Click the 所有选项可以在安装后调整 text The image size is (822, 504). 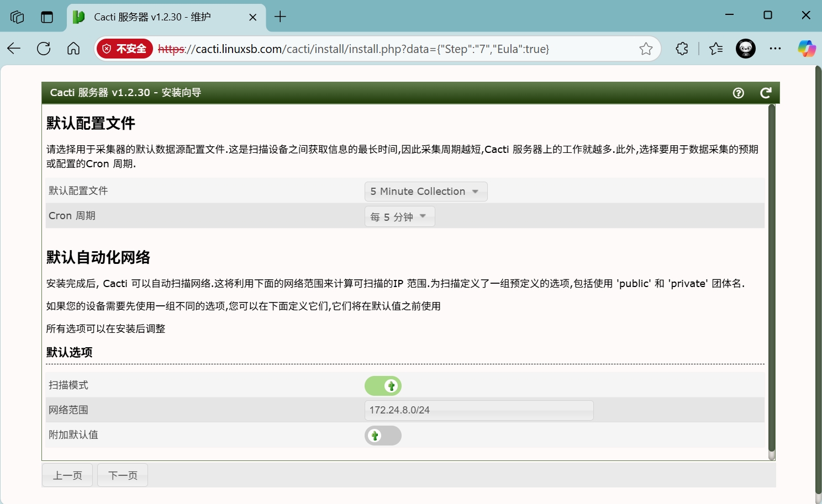(106, 329)
